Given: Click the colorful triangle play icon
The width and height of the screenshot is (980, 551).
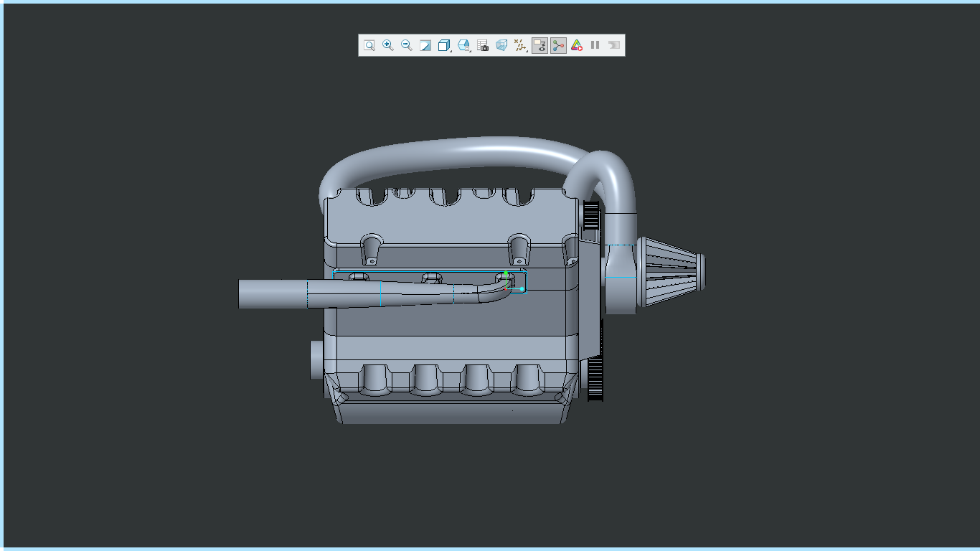Looking at the screenshot, I should click(576, 45).
